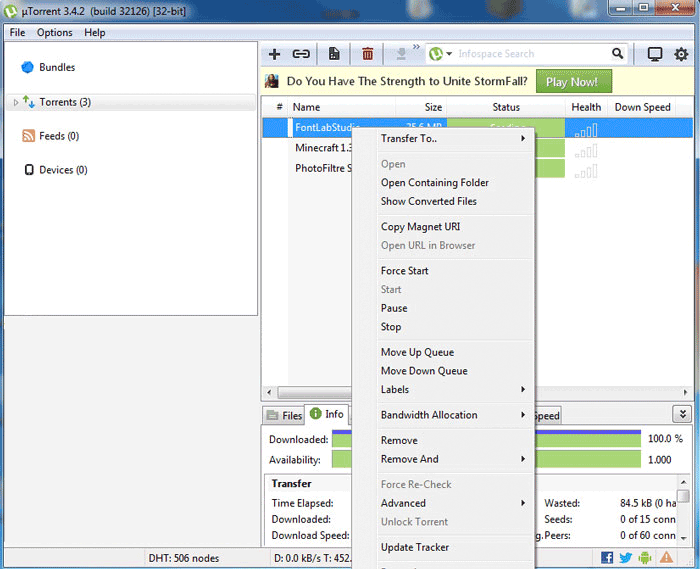Choose Copy Magnet URI

click(453, 227)
